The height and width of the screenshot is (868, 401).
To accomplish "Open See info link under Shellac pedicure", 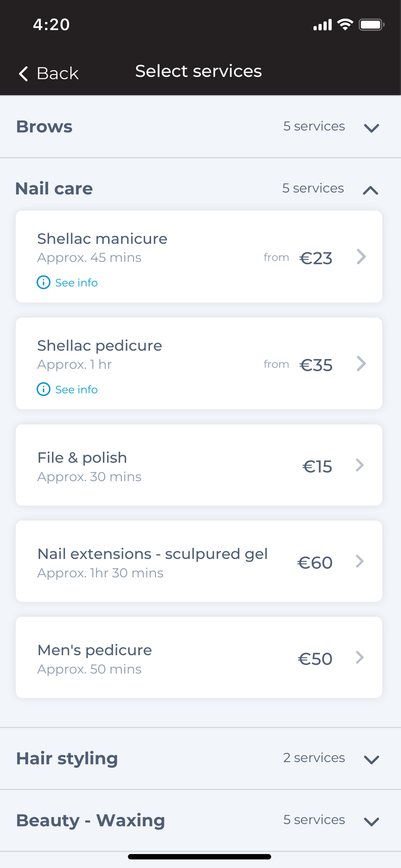I will coord(76,389).
